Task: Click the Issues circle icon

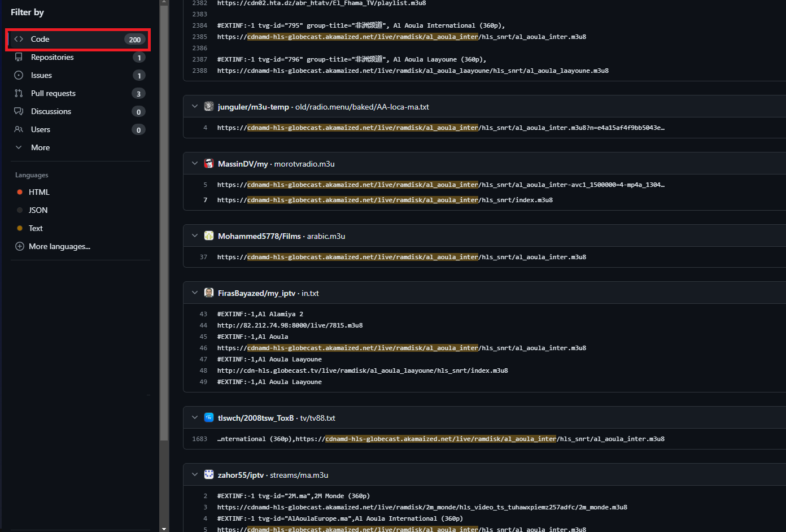Action: [x=19, y=75]
